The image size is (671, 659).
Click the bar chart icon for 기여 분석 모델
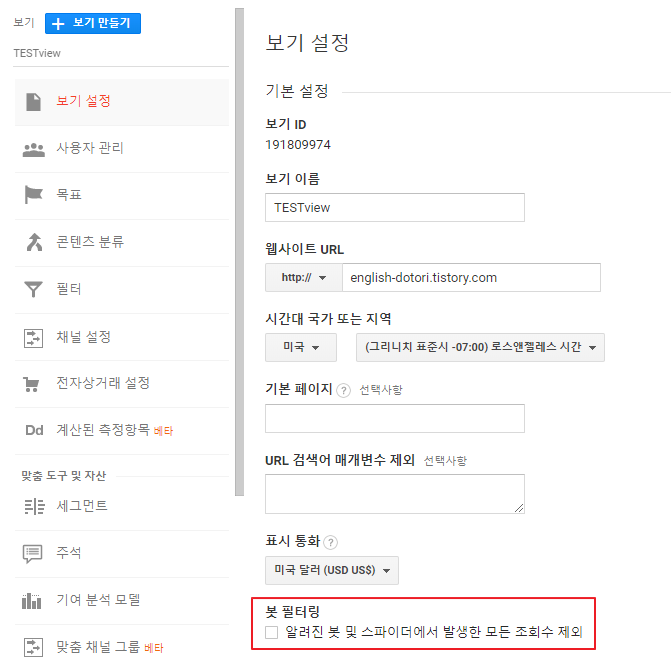32,601
